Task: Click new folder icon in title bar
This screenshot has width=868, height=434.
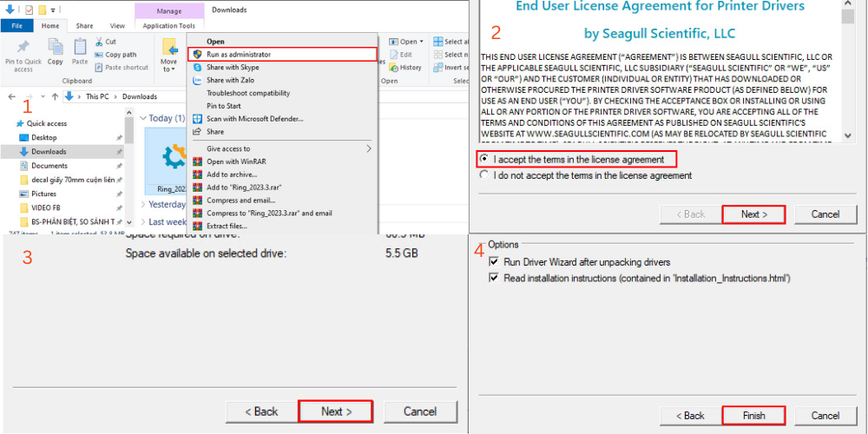Action: pos(42,10)
